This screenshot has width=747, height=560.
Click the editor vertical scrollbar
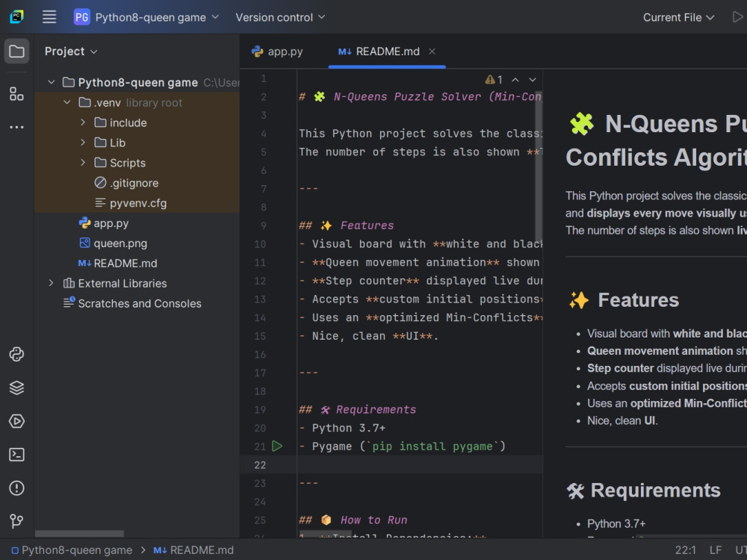tap(539, 167)
